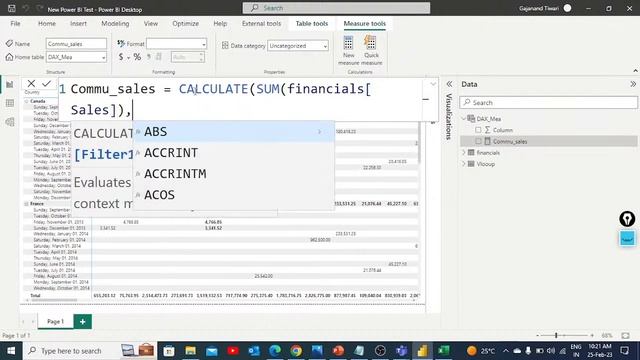The width and height of the screenshot is (640, 360).
Task: Click the Undo arrow in title bar
Action: coord(26,8)
